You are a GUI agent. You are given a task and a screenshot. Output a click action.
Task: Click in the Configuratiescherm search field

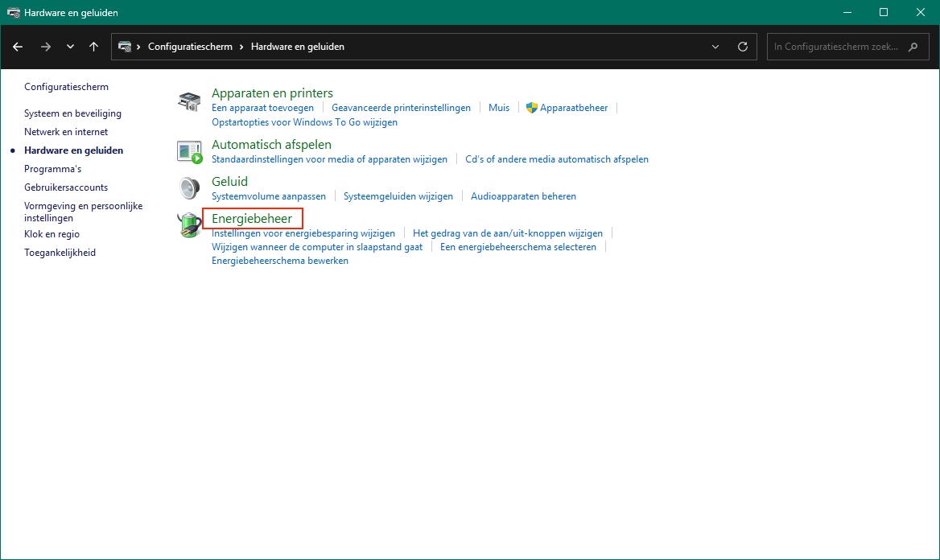click(835, 47)
